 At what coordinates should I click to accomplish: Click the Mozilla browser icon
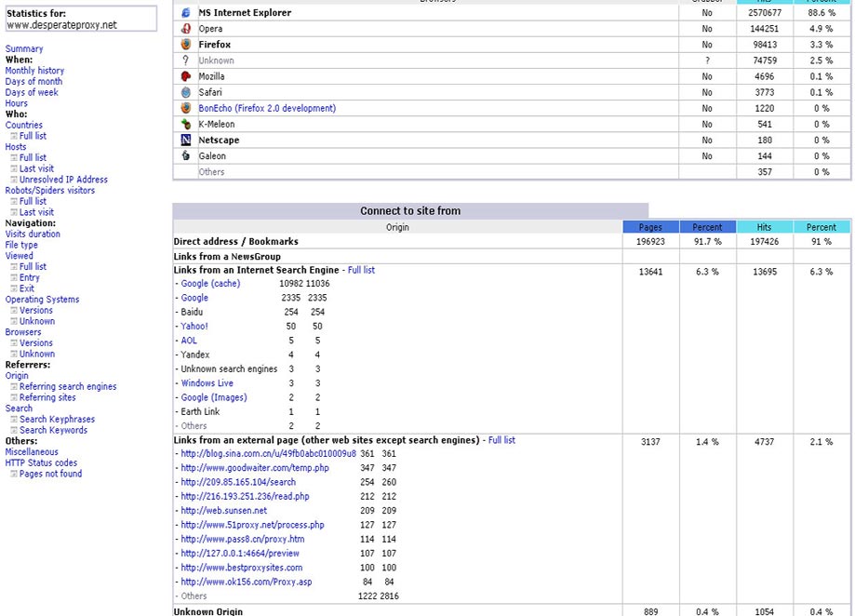(x=186, y=76)
